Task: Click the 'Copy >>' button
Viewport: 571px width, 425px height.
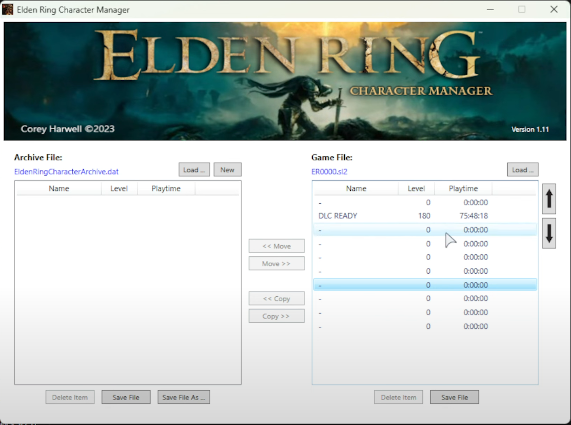Action: [x=277, y=316]
